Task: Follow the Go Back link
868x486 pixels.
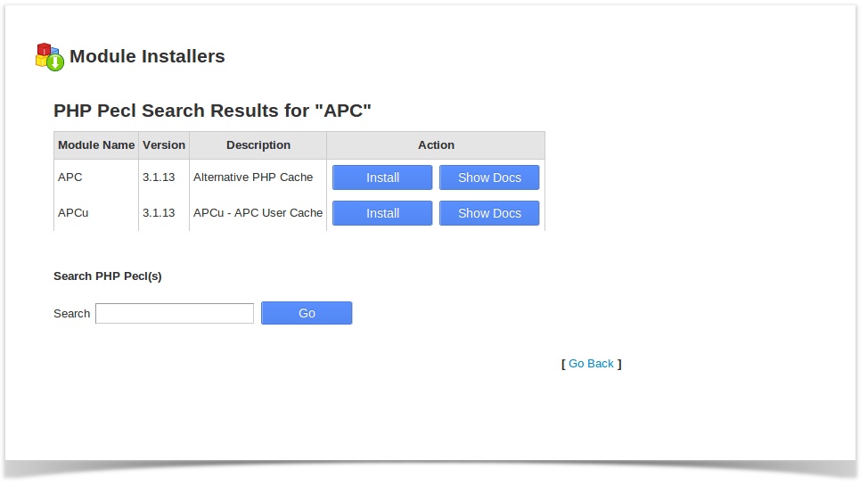Action: click(x=591, y=363)
